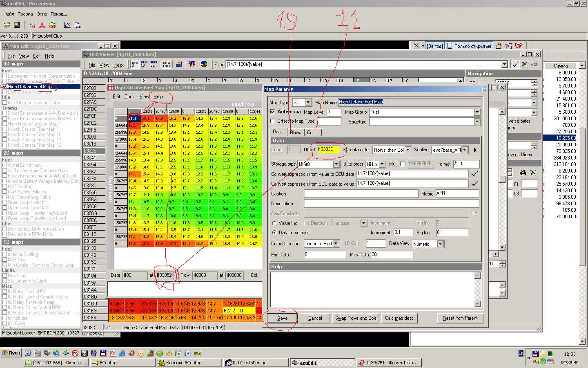Open the Structure dropdown
Image resolution: width=588 pixels, height=368 pixels.
477,121
